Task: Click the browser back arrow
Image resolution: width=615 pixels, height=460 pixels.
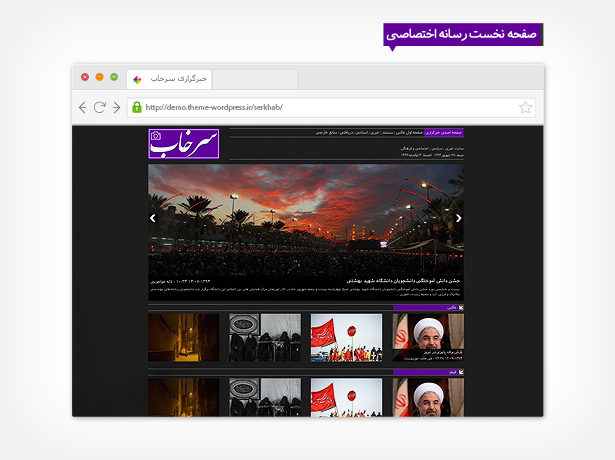Action: (83, 108)
